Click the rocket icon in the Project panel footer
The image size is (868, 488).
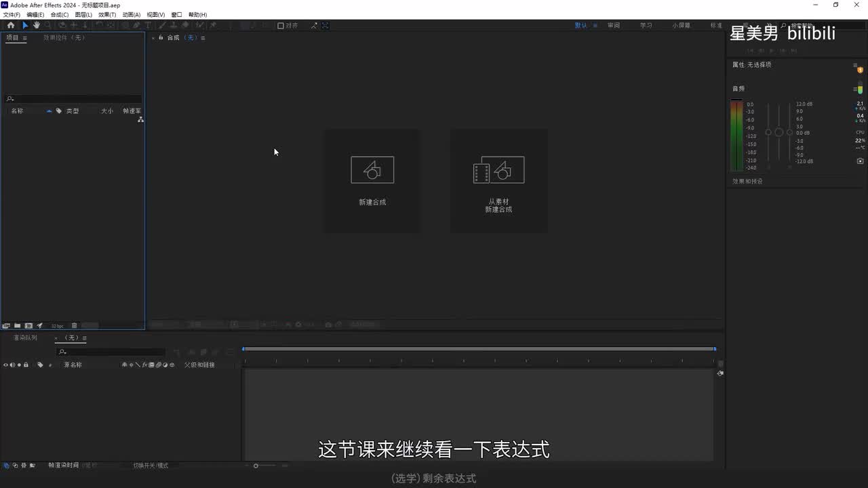40,325
